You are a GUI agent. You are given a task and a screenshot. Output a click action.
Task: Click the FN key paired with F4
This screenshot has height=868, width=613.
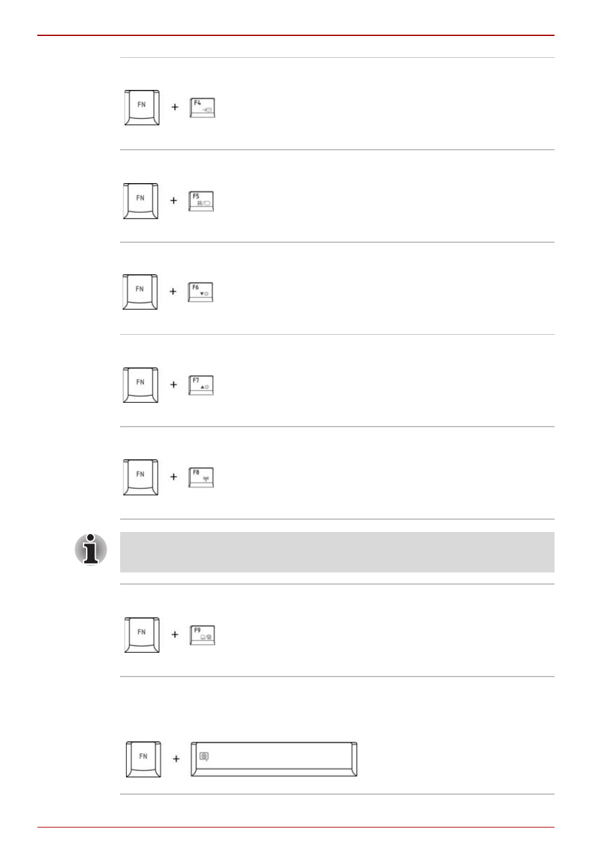[x=142, y=107]
